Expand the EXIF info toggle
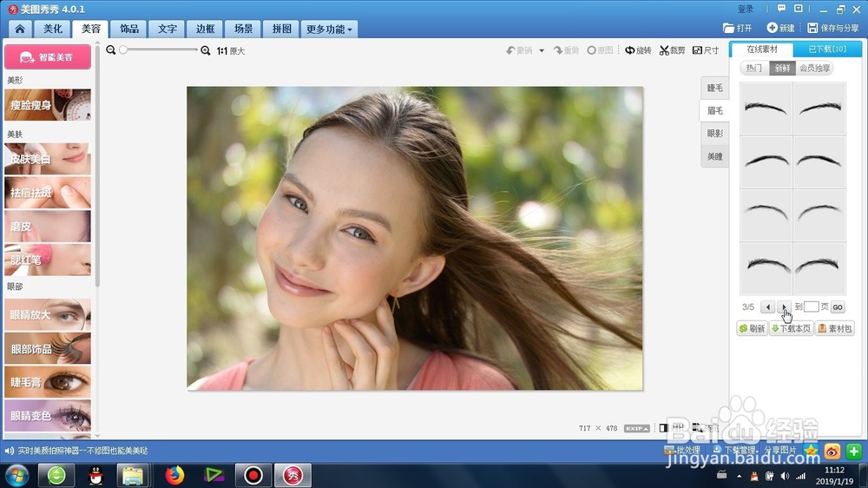This screenshot has width=868, height=488. pyautogui.click(x=636, y=428)
